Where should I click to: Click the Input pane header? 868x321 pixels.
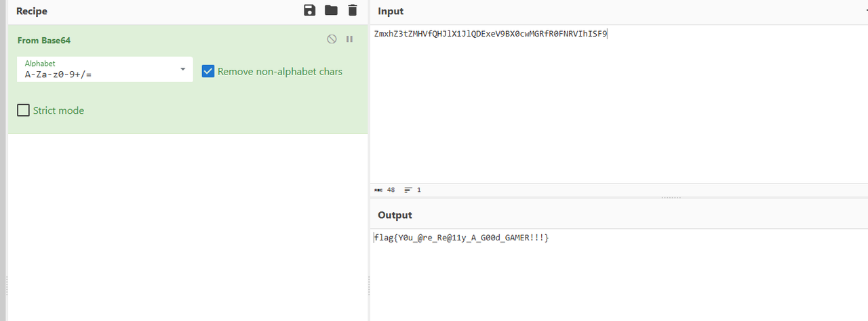(x=391, y=12)
